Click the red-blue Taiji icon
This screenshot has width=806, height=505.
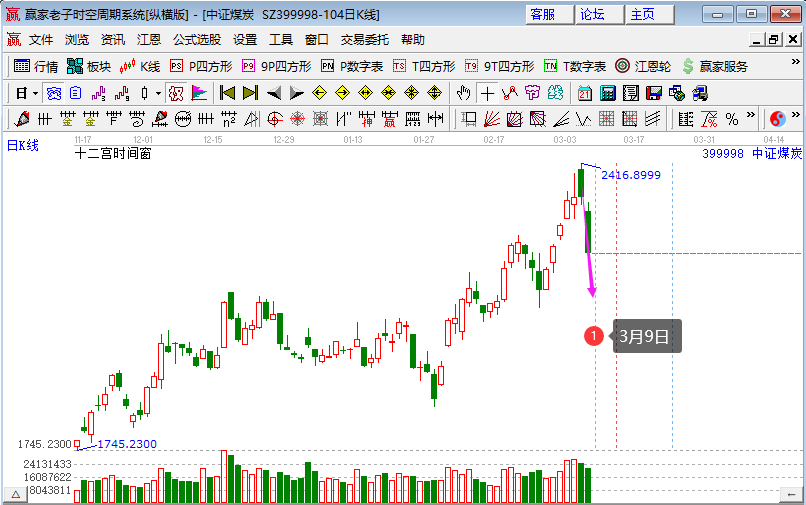tap(778, 119)
